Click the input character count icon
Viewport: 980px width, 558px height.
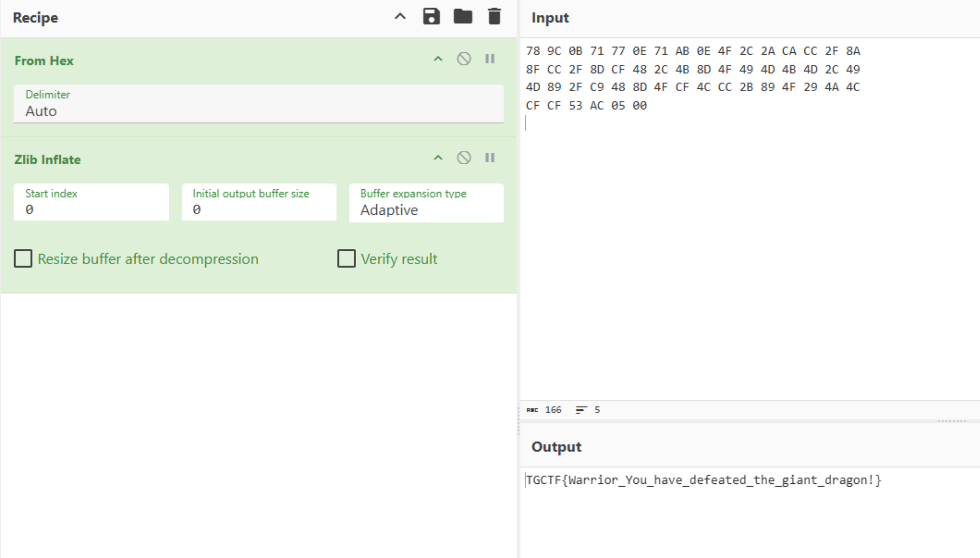(532, 410)
